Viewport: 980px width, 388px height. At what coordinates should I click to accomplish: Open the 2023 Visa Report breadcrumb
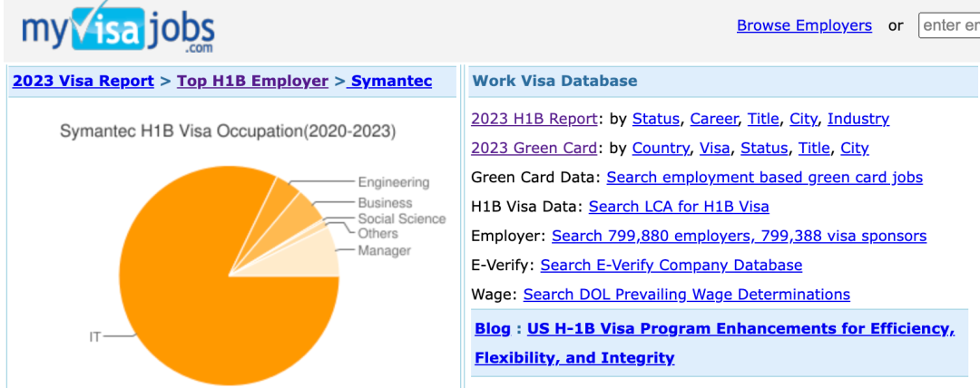[x=83, y=82]
